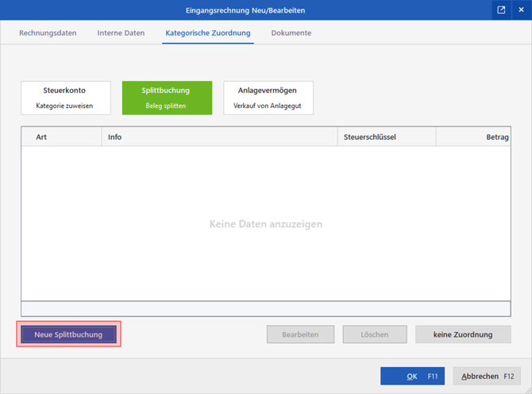Close the Eingangsrechnung dialog window
This screenshot has height=394, width=532.
click(x=521, y=10)
